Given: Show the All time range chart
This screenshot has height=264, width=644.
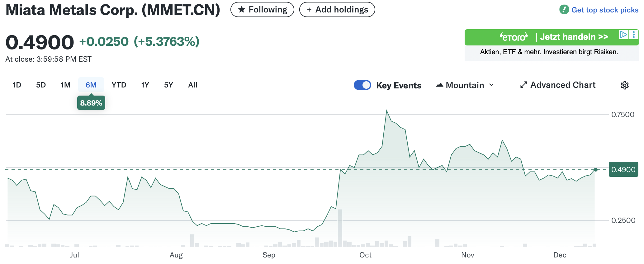Looking at the screenshot, I should [x=193, y=85].
